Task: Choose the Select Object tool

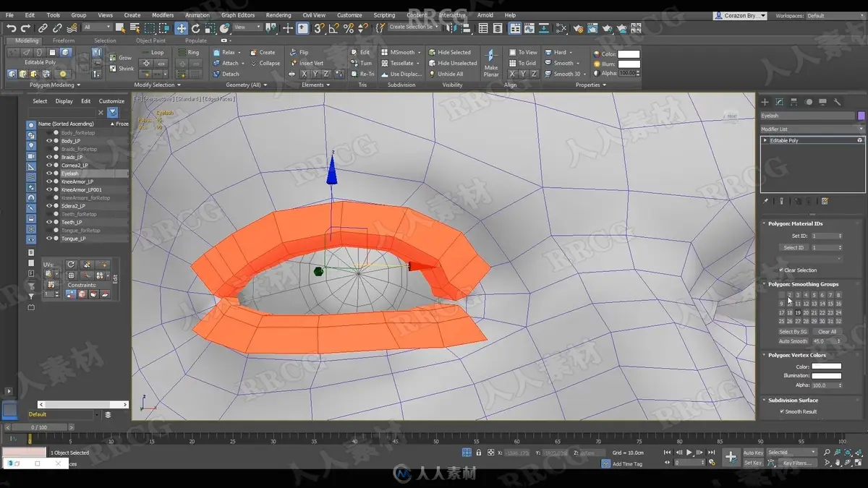Action: coord(119,28)
